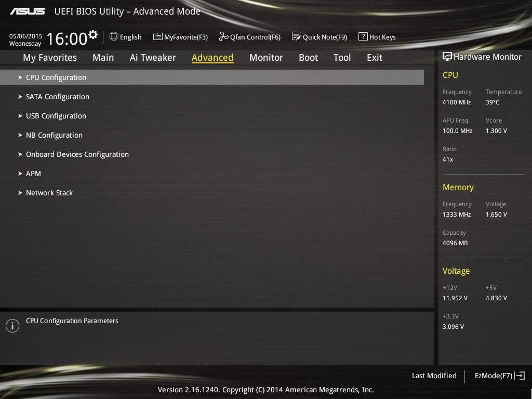Click the Hardware Monitor screen icon
The height and width of the screenshot is (399, 532).
(447, 57)
